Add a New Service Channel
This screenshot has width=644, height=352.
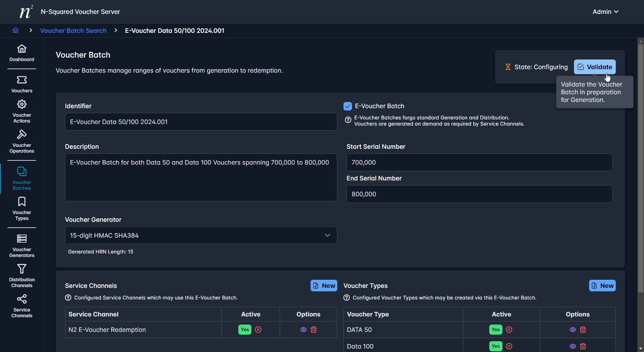coord(324,286)
